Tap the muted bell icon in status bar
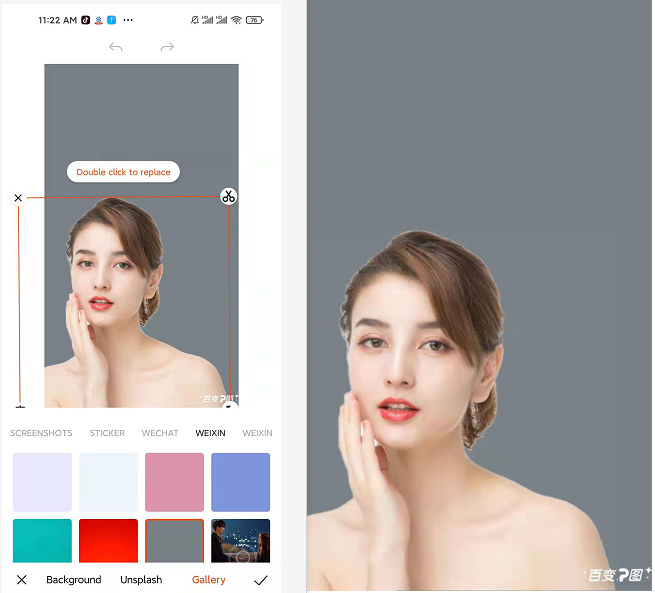This screenshot has height=593, width=655. coord(194,20)
